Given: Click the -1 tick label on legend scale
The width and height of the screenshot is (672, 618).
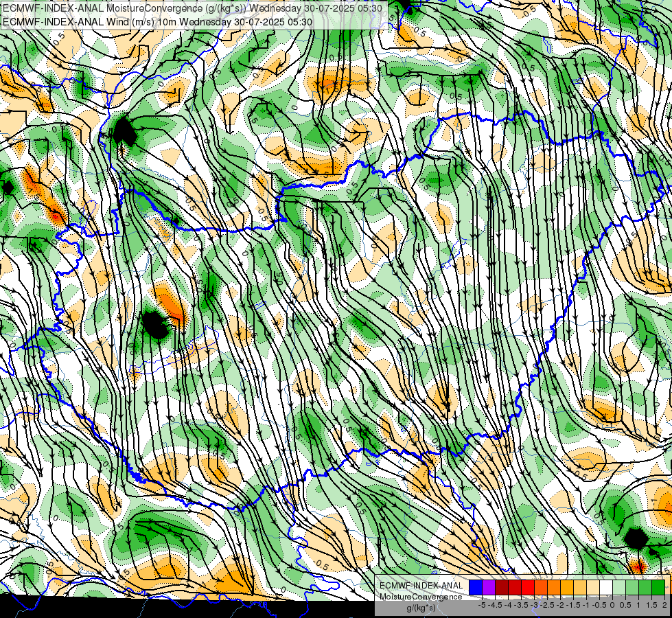Looking at the screenshot, I should (586, 605).
